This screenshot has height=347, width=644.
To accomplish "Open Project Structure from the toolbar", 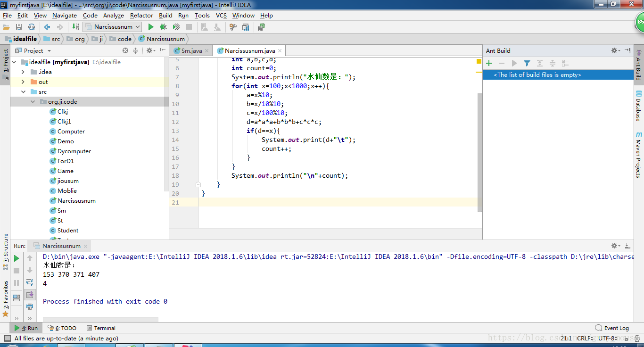I will [246, 27].
